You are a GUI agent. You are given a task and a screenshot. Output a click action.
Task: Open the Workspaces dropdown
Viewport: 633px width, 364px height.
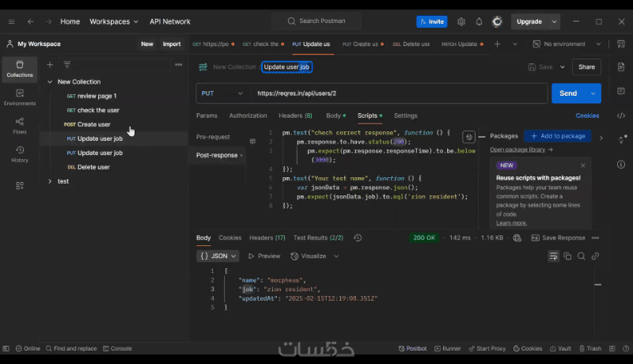[x=113, y=21]
